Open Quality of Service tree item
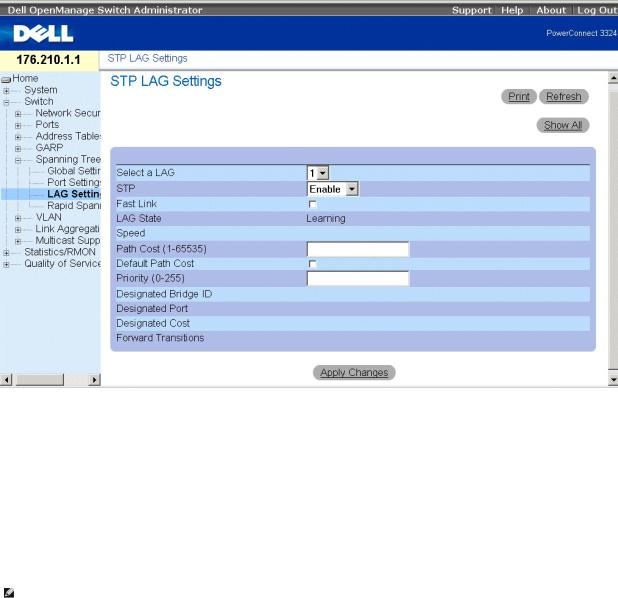 [62, 263]
